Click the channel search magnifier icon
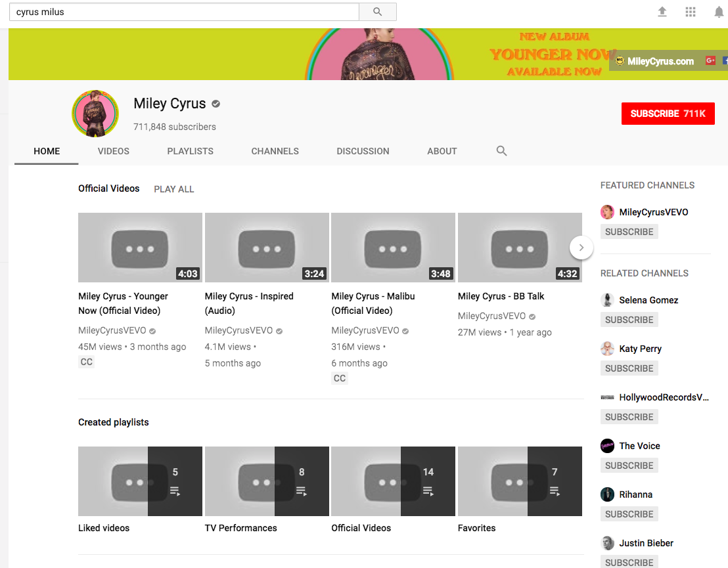This screenshot has width=728, height=568. [x=501, y=151]
